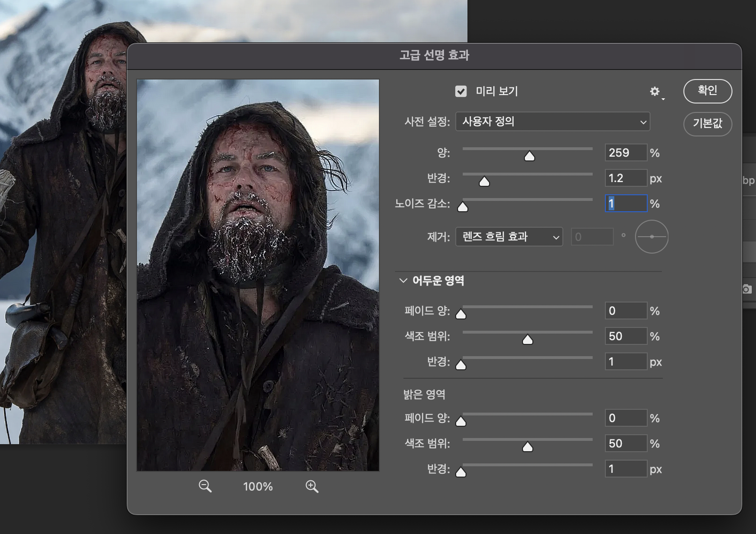The height and width of the screenshot is (534, 756).
Task: Open the gear settings menu in the dialog
Action: (x=656, y=92)
